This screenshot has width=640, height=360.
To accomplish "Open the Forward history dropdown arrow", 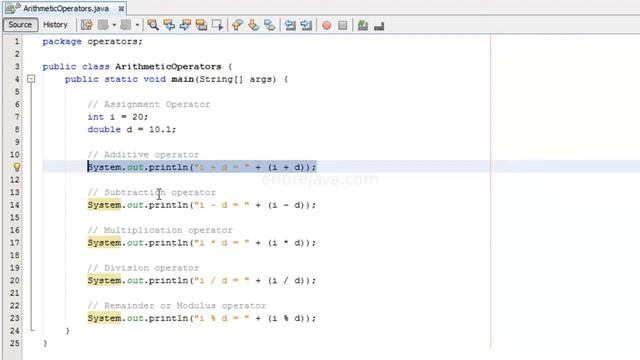I will pos(137,25).
